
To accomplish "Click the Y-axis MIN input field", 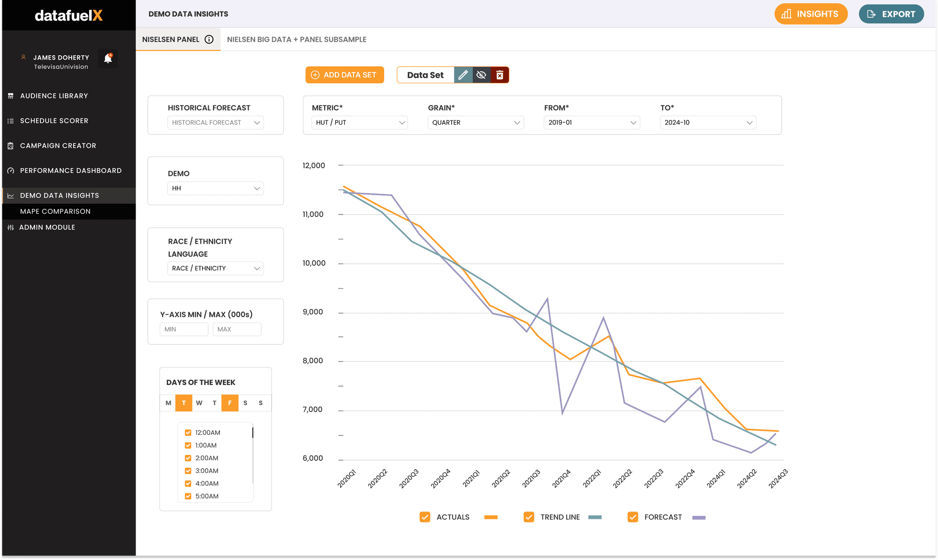I will coord(184,329).
